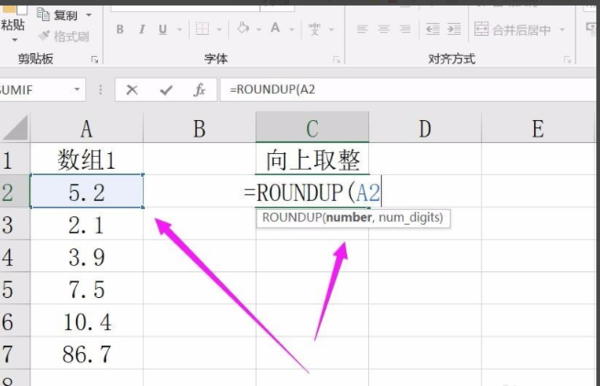This screenshot has width=600, height=386.
Task: Click the Select All corner triangle
Action: (x=15, y=128)
